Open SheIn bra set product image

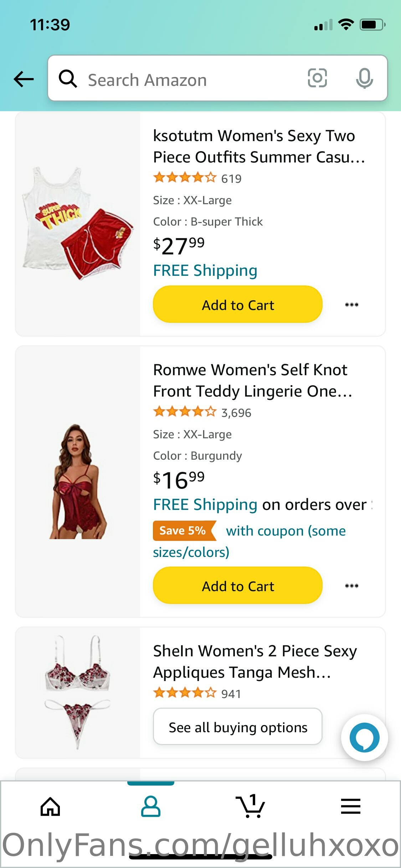(78, 692)
